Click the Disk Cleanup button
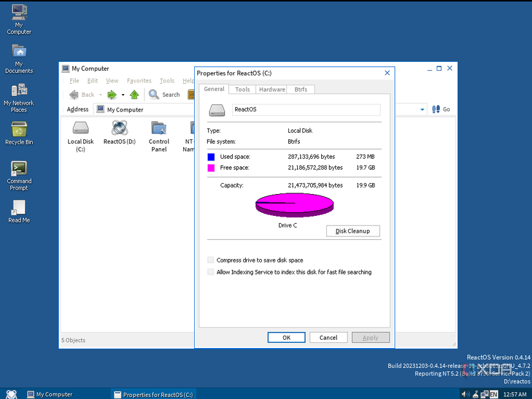Image resolution: width=532 pixels, height=399 pixels. (353, 231)
